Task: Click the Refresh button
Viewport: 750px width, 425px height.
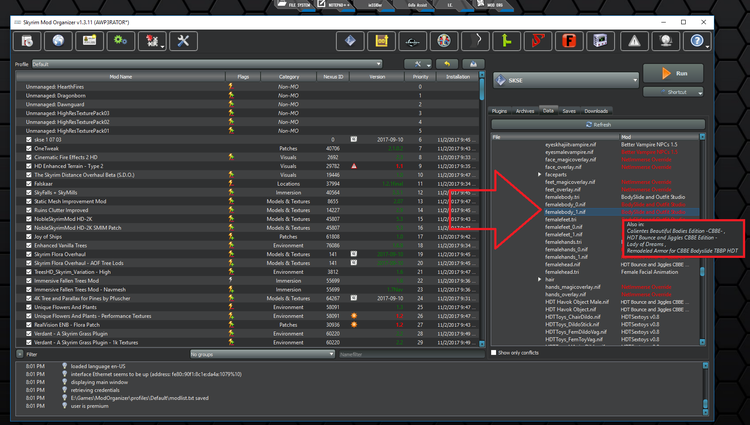Action: coord(598,124)
